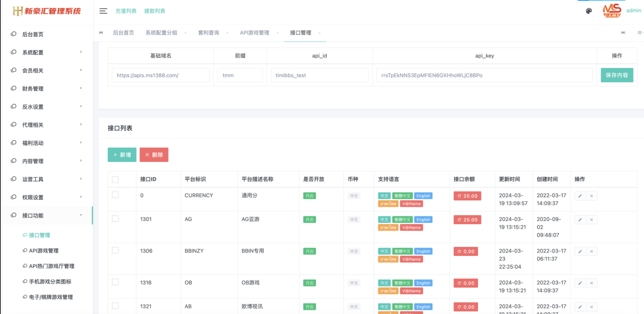Refresh balance 0.00 for BBINZY row
Screen dimensions: 644x314
466,252
